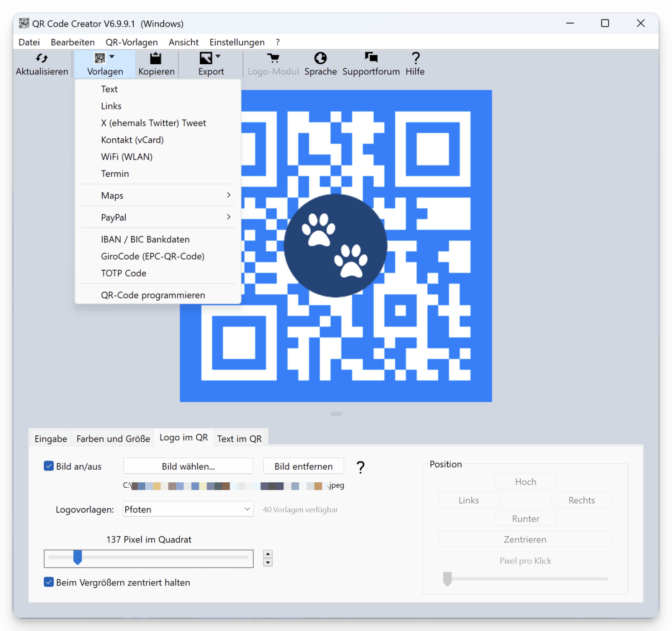672x631 pixels.
Task: Select GiroCode (EPC-QR-Code) entry
Action: [158, 256]
